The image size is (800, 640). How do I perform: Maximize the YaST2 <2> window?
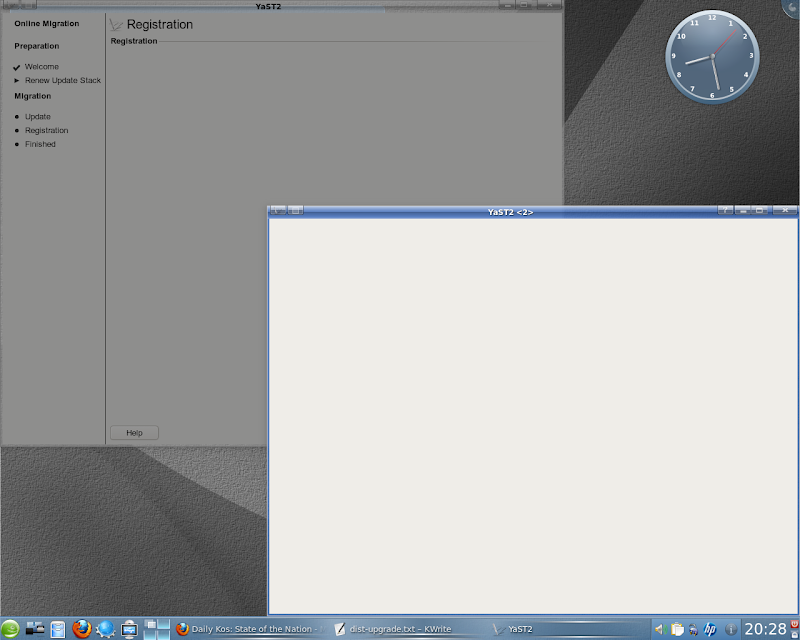(760, 210)
